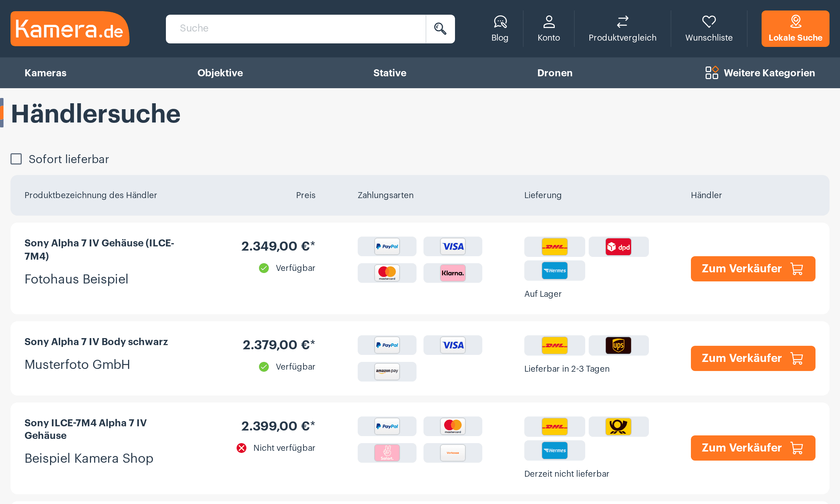Click Zum Verkäufer for Beispiel Kamera Shop

point(753,448)
